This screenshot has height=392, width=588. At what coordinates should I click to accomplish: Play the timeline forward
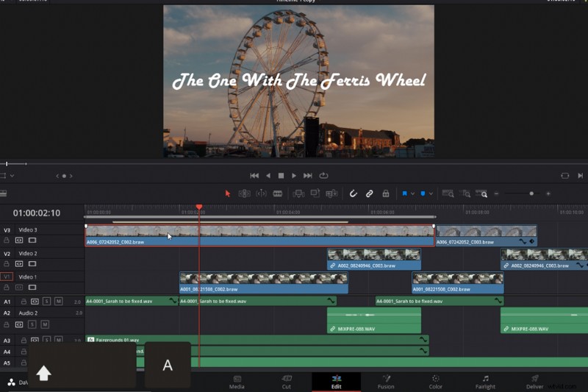tap(294, 176)
